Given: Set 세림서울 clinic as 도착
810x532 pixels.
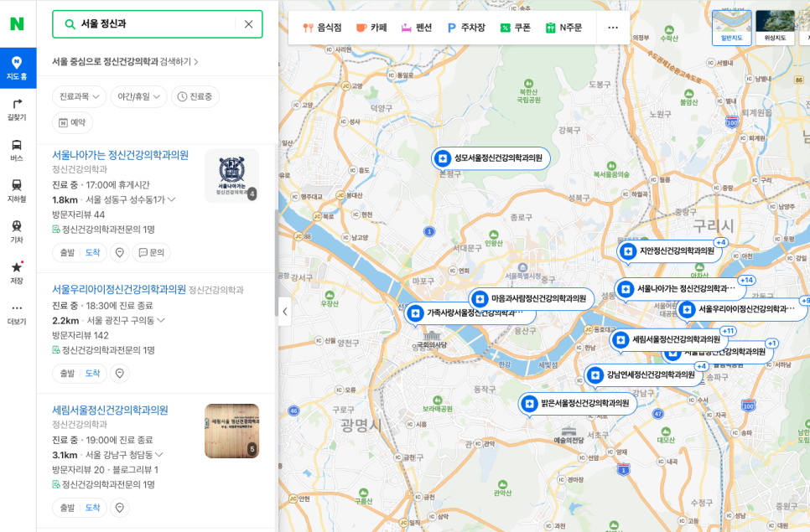Looking at the screenshot, I should tap(93, 508).
